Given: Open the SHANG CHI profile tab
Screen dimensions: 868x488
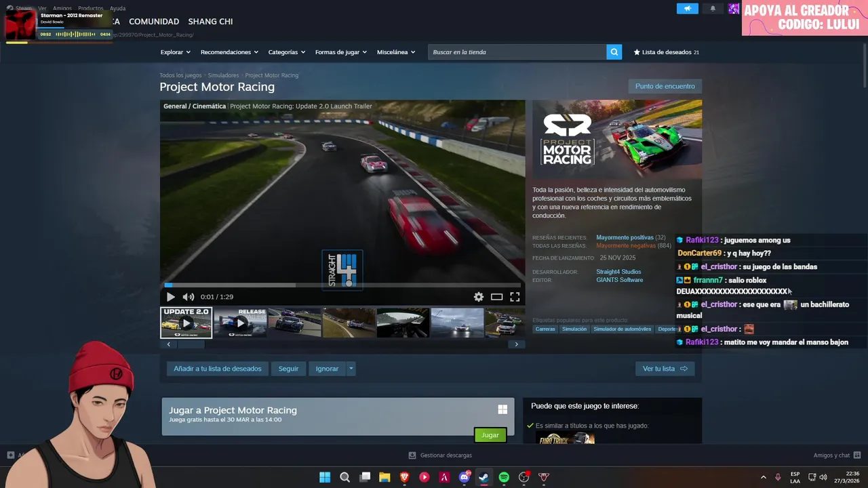Looking at the screenshot, I should pos(210,22).
